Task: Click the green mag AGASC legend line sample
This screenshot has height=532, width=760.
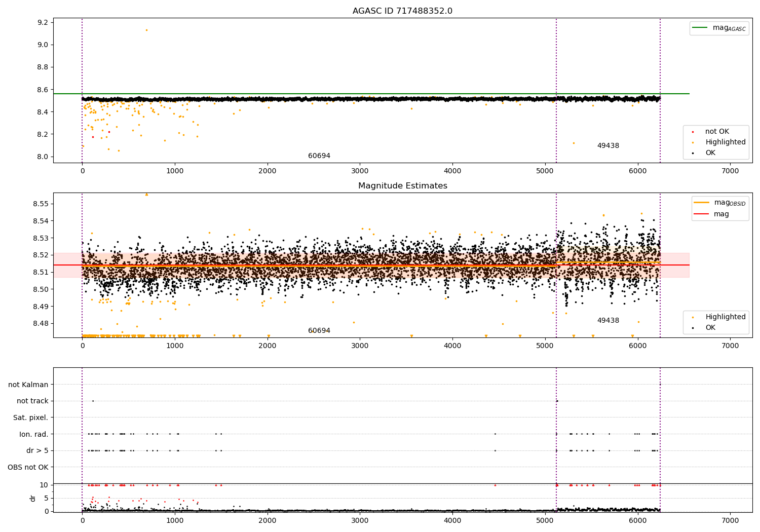Action: (x=700, y=28)
